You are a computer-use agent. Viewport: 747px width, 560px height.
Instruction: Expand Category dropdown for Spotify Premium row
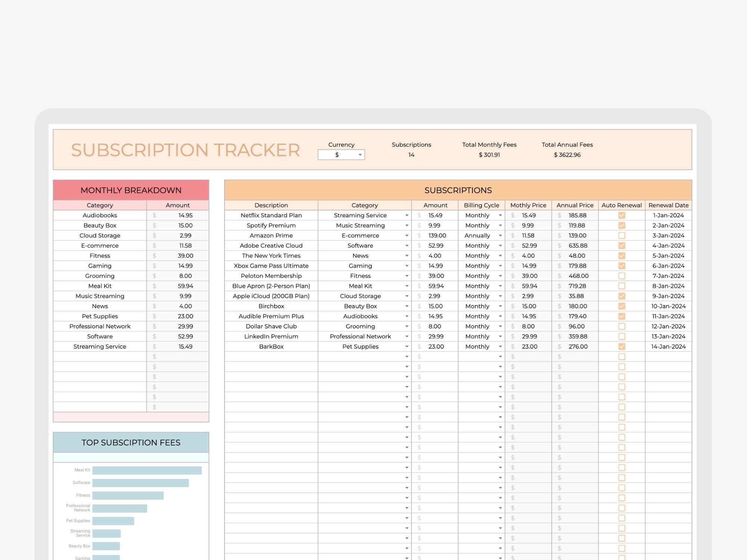(x=406, y=225)
